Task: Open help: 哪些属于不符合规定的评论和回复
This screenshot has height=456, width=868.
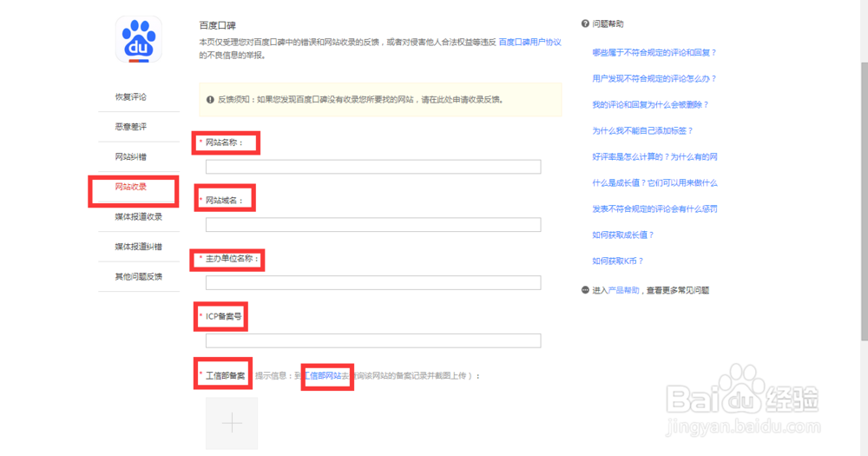Action: (x=654, y=53)
